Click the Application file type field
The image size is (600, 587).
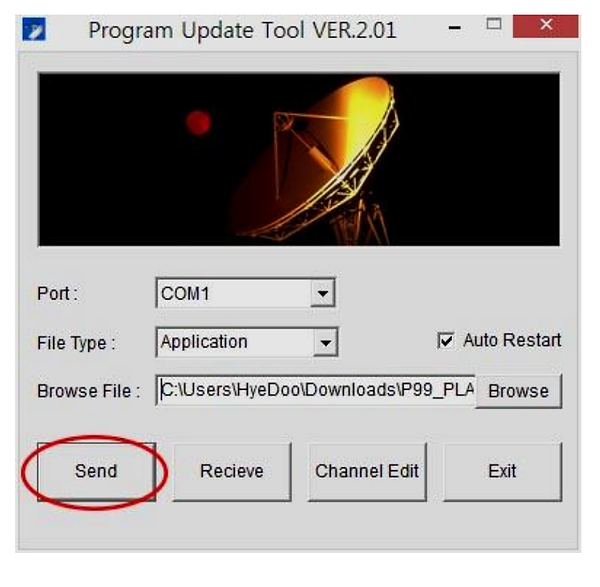(247, 342)
